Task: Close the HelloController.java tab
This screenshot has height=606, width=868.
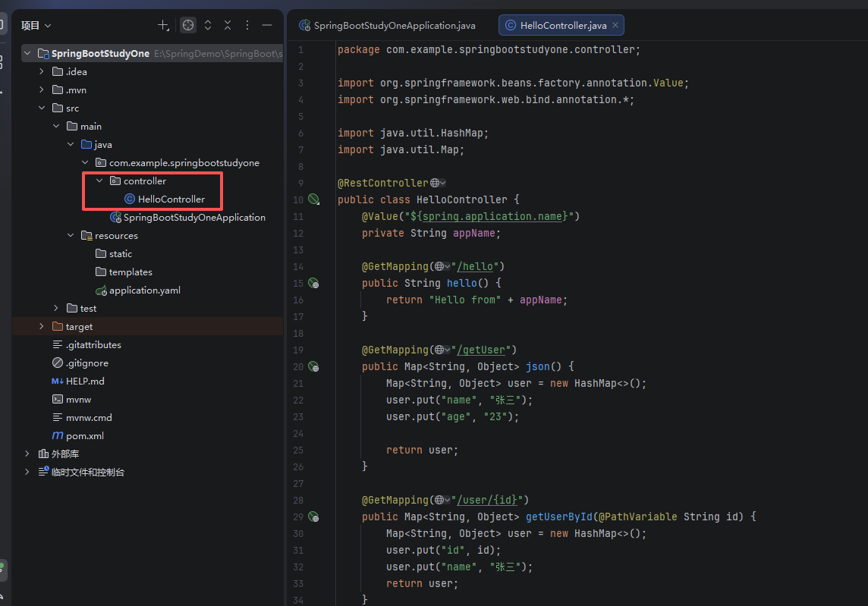Action: (615, 26)
